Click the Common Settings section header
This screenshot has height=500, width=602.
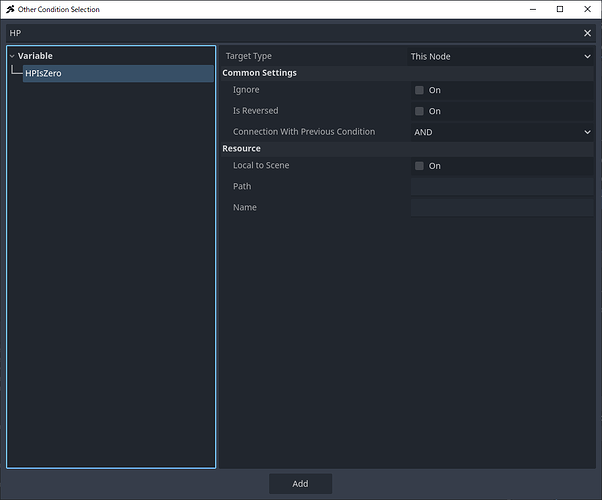click(259, 73)
